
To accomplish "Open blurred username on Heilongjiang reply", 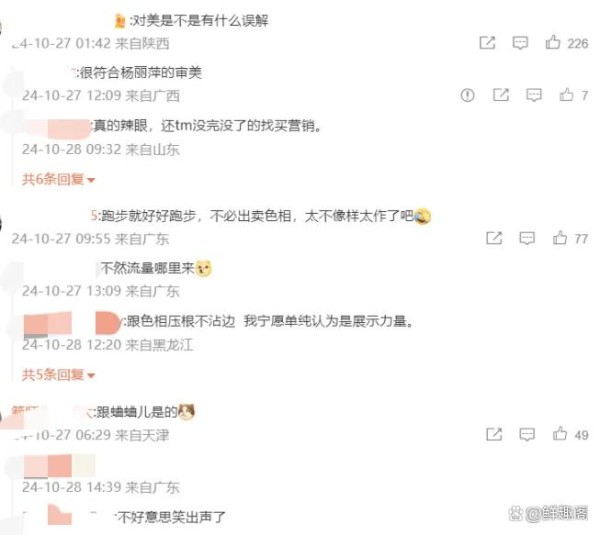I will coord(73,323).
